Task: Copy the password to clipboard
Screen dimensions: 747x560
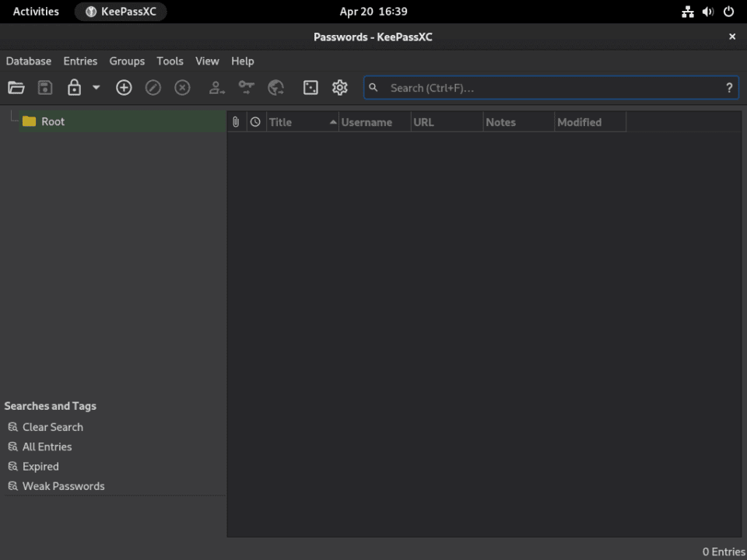Action: tap(246, 87)
